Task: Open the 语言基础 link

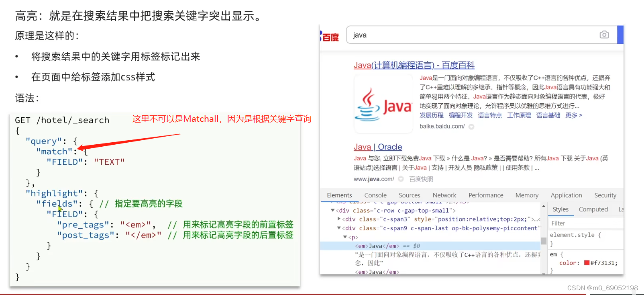Action: click(x=548, y=115)
